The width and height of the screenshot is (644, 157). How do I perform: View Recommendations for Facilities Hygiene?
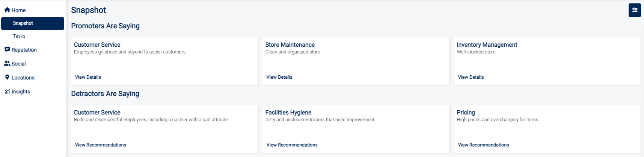292,145
